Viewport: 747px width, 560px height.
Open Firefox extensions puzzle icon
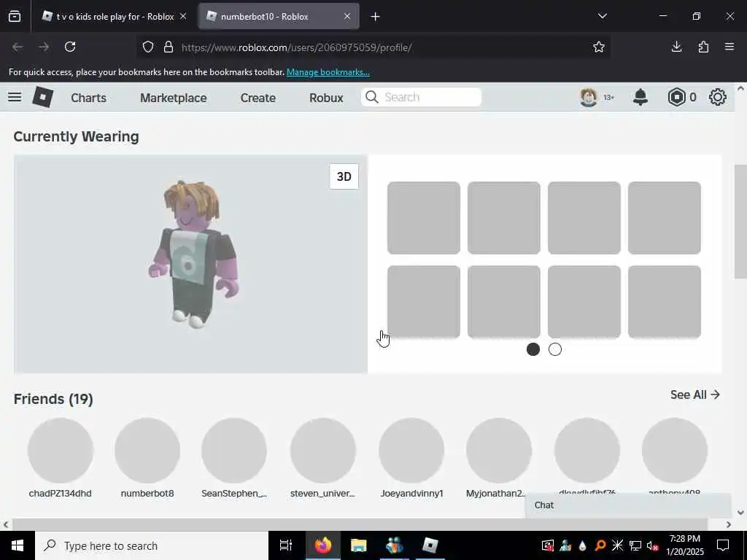click(703, 47)
